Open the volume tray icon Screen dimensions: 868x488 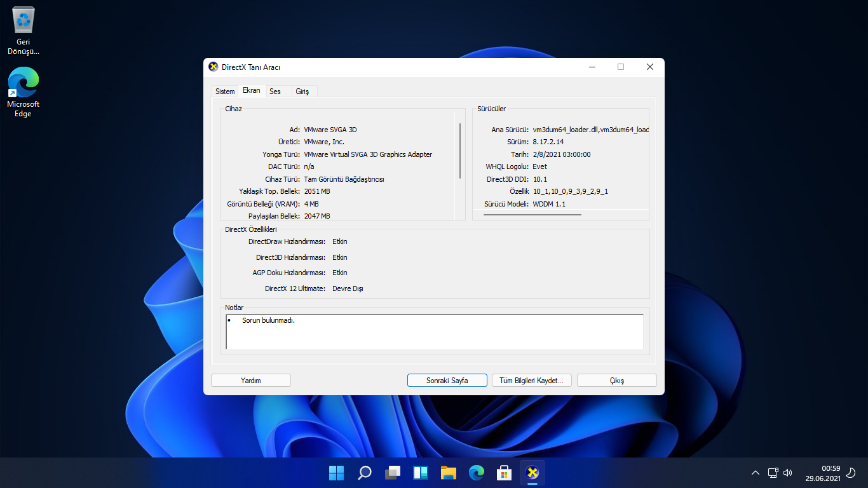788,473
